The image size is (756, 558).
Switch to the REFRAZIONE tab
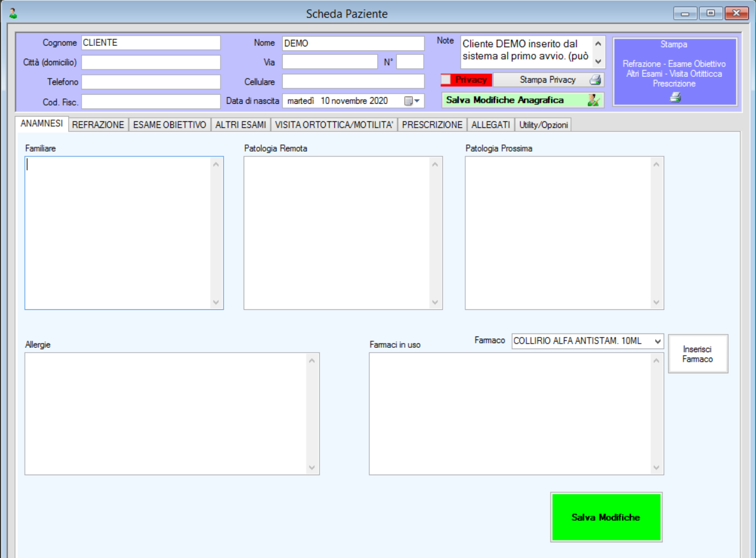tap(98, 124)
